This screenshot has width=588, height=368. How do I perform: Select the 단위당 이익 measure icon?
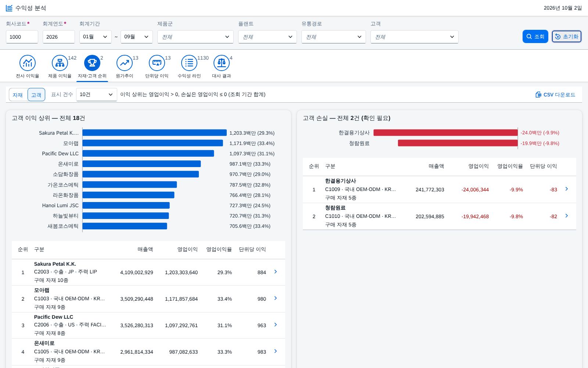point(157,63)
